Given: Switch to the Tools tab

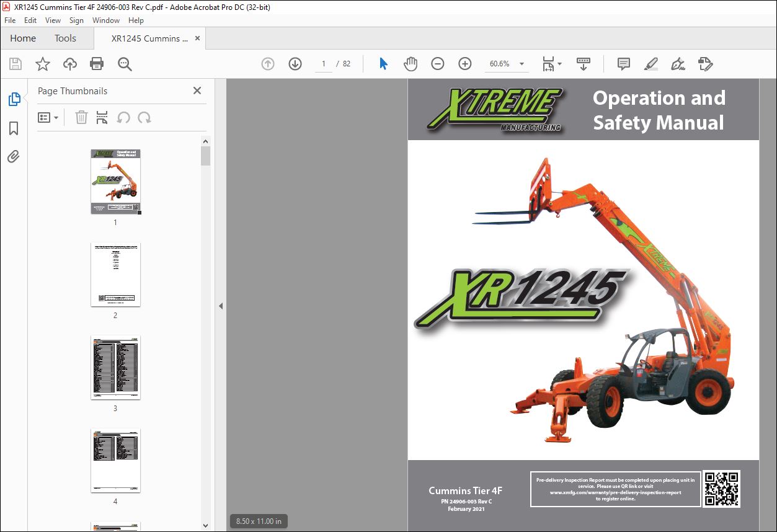Looking at the screenshot, I should click(x=65, y=38).
